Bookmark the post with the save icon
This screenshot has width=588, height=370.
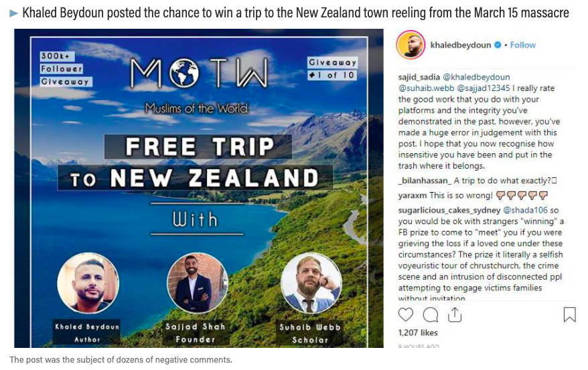coord(569,314)
